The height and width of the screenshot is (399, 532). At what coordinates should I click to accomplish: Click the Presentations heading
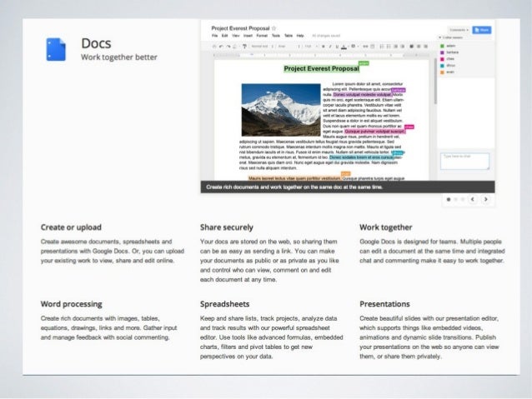pyautogui.click(x=384, y=304)
